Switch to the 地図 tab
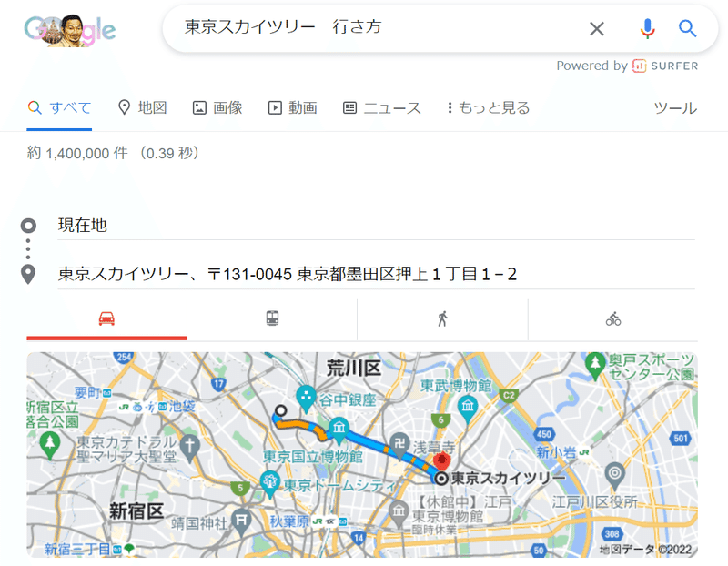 (143, 107)
